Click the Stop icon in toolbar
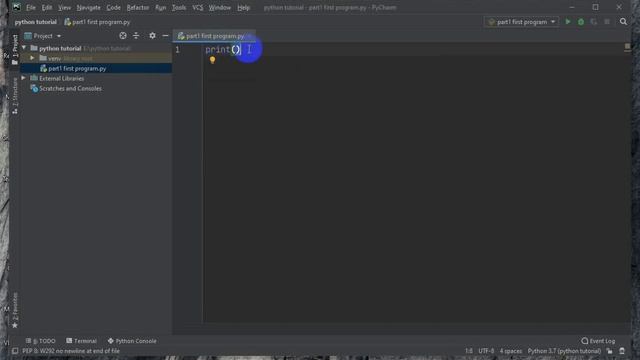The image size is (640, 360). (607, 22)
